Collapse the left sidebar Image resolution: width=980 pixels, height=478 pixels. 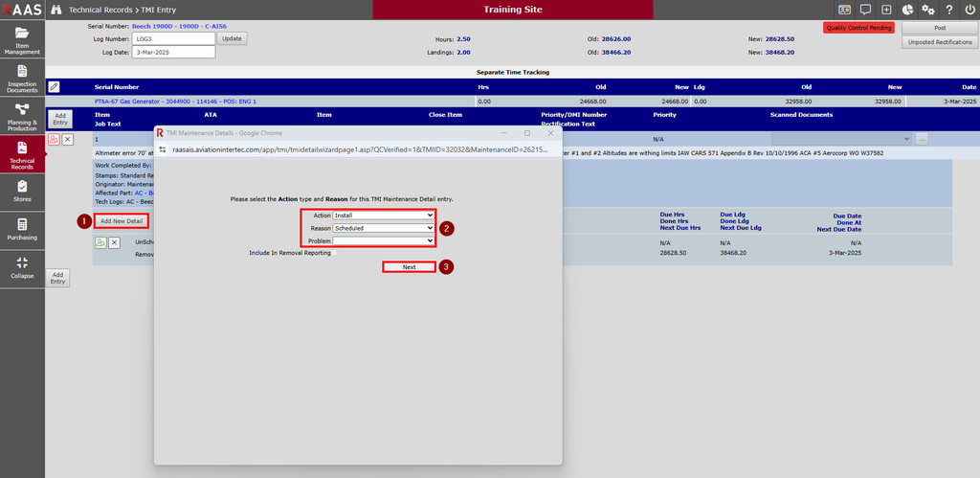[22, 267]
